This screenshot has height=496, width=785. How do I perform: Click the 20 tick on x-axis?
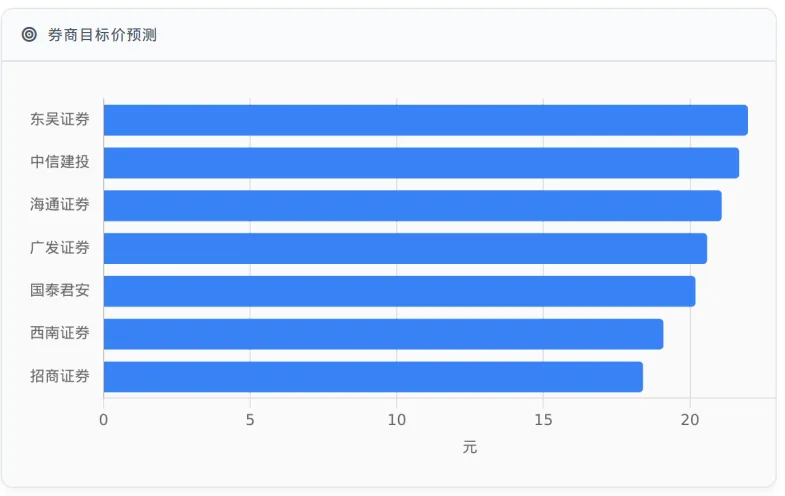click(689, 420)
